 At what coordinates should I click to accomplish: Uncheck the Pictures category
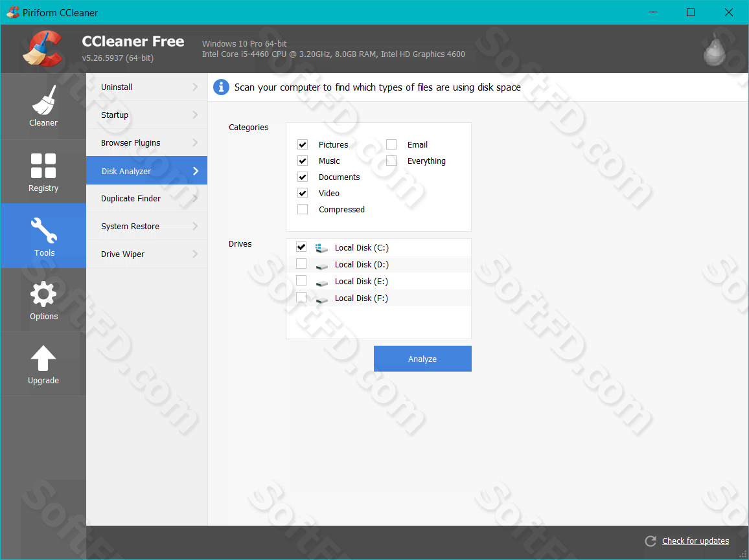(303, 144)
